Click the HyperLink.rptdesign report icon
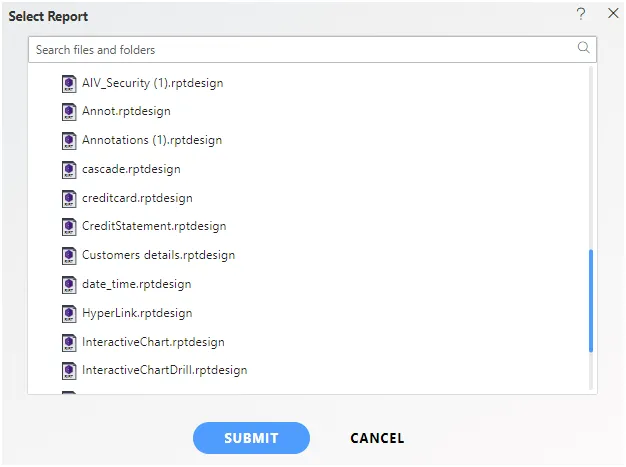The image size is (626, 467). tap(69, 314)
